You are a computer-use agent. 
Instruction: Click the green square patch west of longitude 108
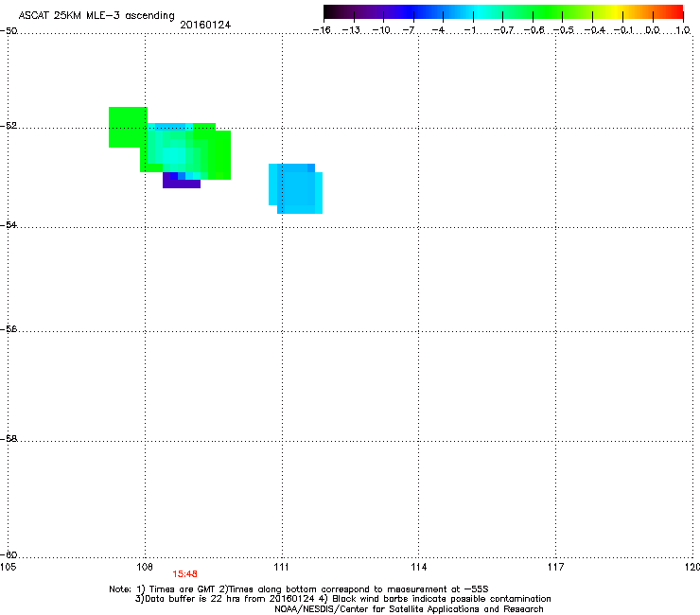[128, 128]
